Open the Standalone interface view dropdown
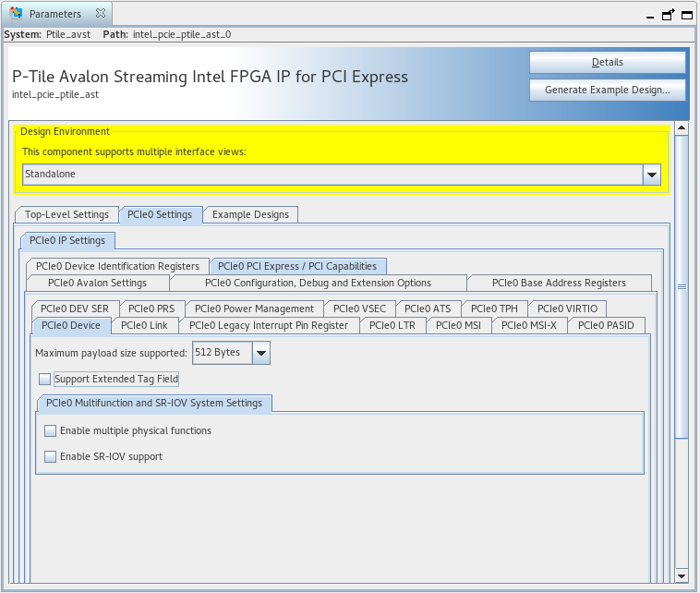 [x=342, y=175]
